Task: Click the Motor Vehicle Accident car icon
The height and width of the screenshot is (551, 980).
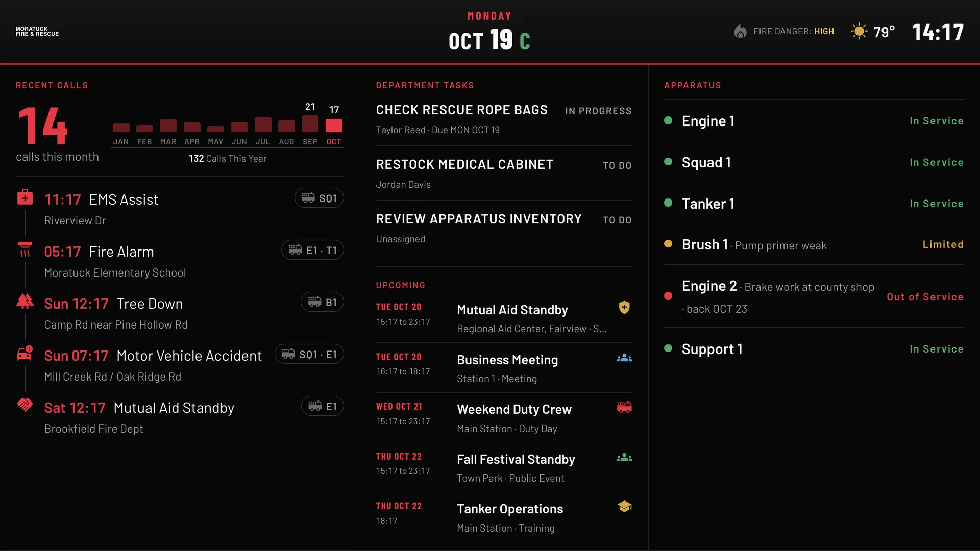Action: point(24,354)
